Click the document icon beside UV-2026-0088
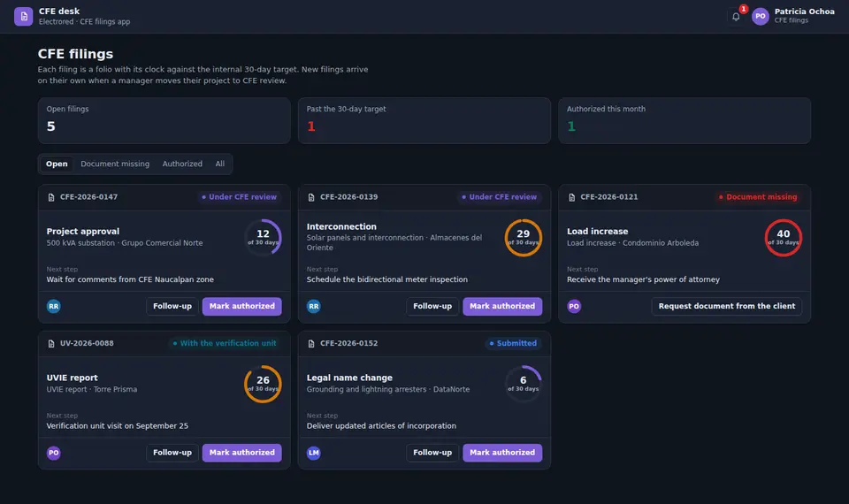The height and width of the screenshot is (504, 849). coord(51,344)
